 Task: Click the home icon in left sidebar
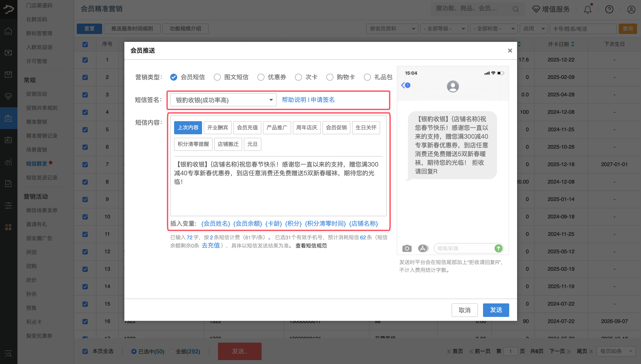point(8,31)
